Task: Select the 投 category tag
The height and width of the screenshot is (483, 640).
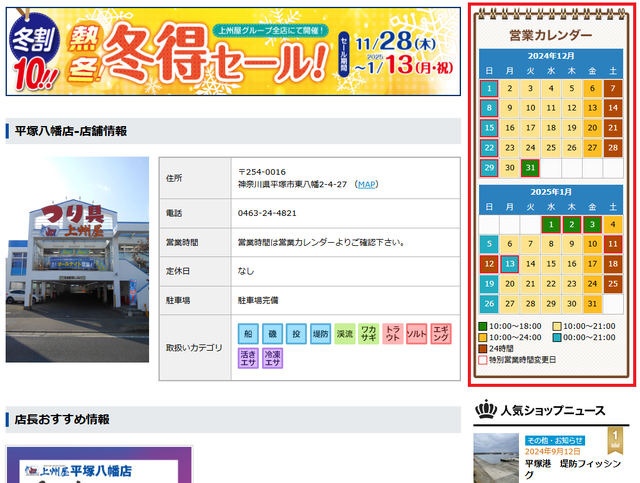Action: (296, 334)
